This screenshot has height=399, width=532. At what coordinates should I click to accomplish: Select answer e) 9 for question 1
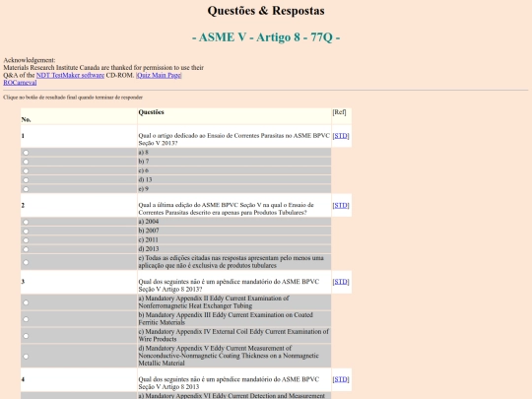coord(26,189)
